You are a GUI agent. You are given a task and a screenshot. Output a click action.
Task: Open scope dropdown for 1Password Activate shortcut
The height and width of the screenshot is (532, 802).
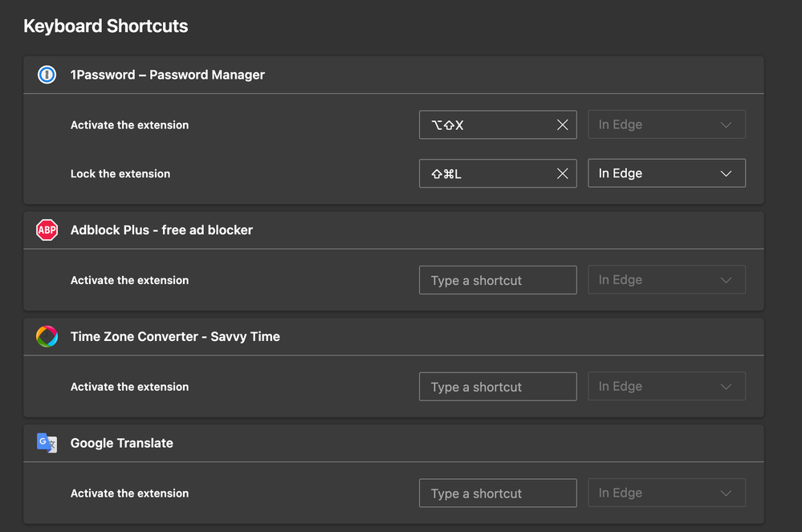click(x=666, y=125)
